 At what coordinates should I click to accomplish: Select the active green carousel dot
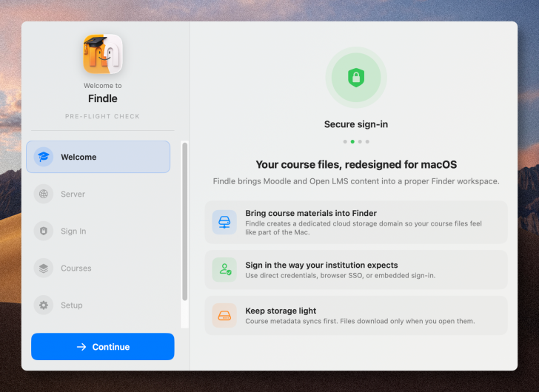(x=352, y=142)
